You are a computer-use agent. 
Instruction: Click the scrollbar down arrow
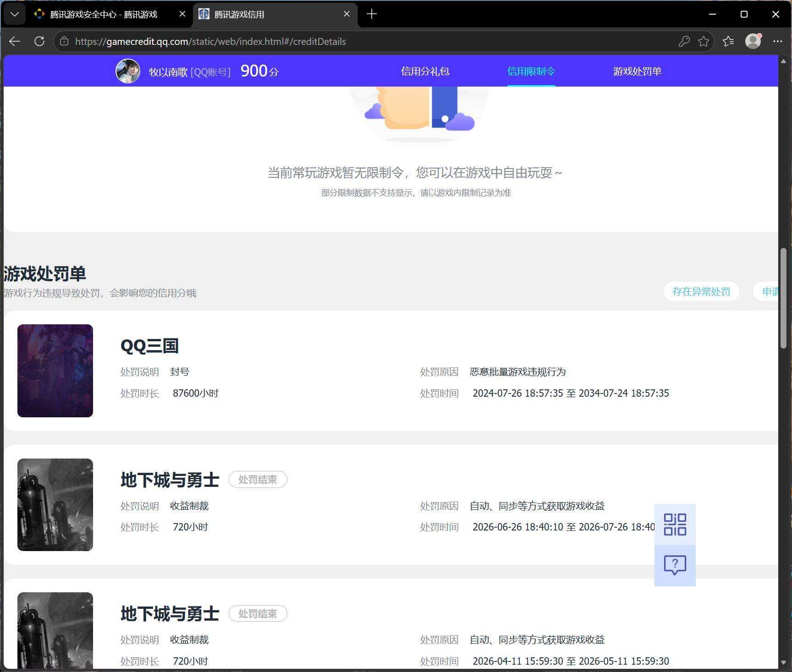click(783, 663)
